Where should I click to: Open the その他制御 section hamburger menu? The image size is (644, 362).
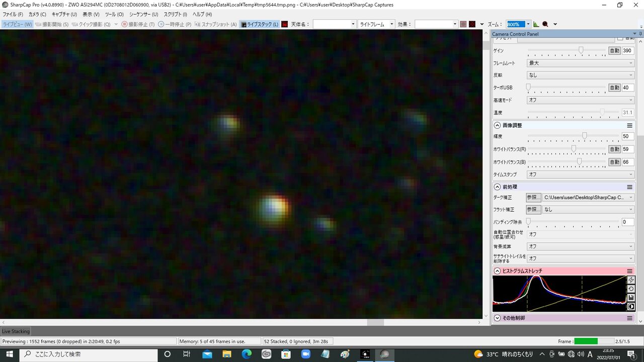[629, 318]
